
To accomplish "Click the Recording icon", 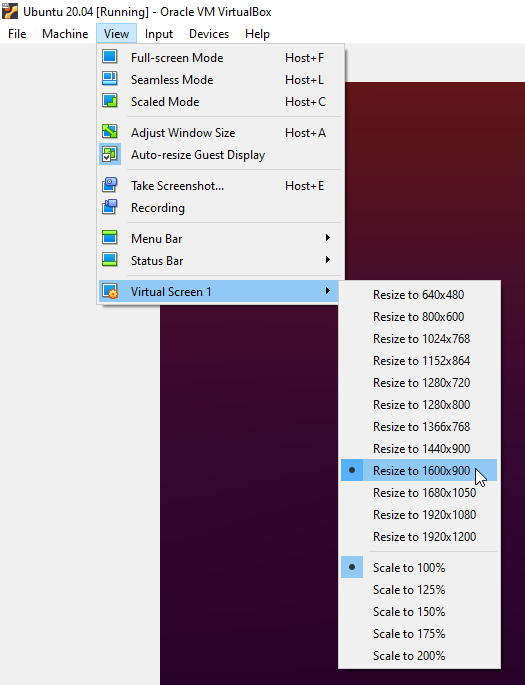I will click(x=110, y=207).
